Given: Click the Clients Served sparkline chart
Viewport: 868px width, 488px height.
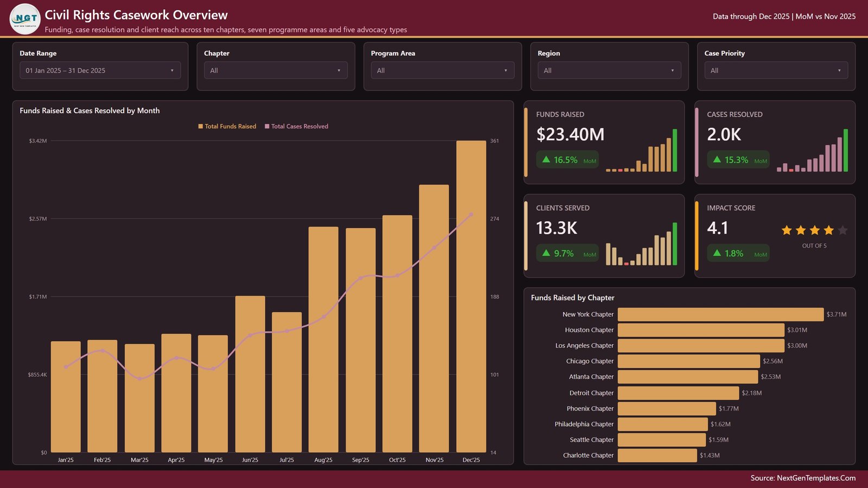Looking at the screenshot, I should [641, 244].
